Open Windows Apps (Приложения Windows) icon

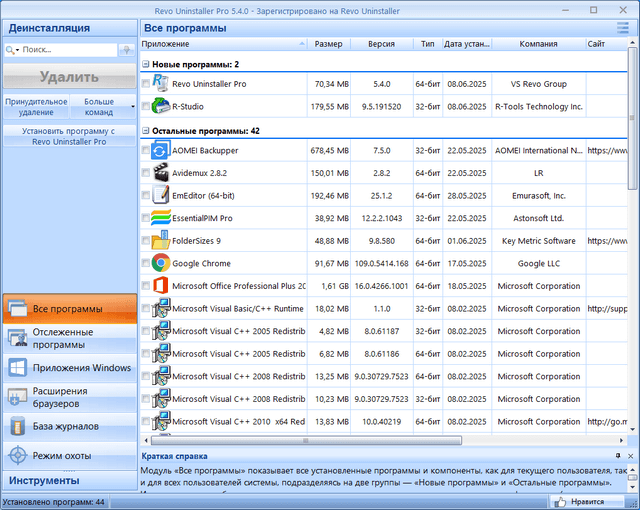coord(19,368)
